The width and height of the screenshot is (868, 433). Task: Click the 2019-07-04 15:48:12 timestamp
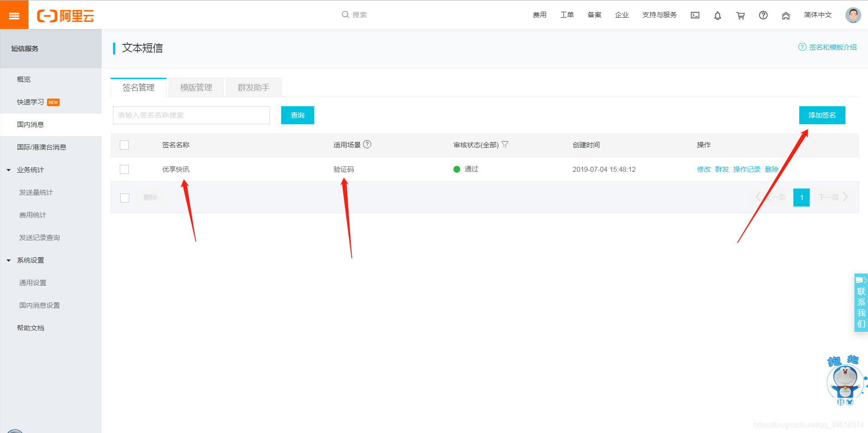tap(604, 169)
